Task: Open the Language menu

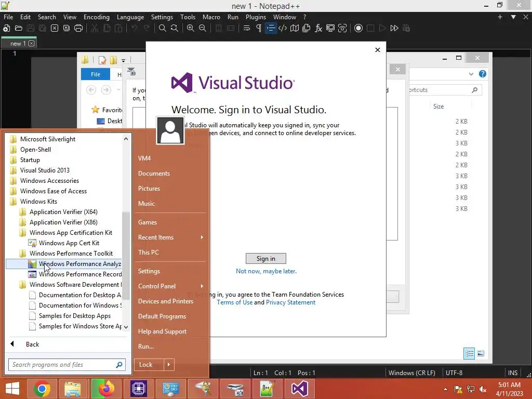Action: [130, 17]
